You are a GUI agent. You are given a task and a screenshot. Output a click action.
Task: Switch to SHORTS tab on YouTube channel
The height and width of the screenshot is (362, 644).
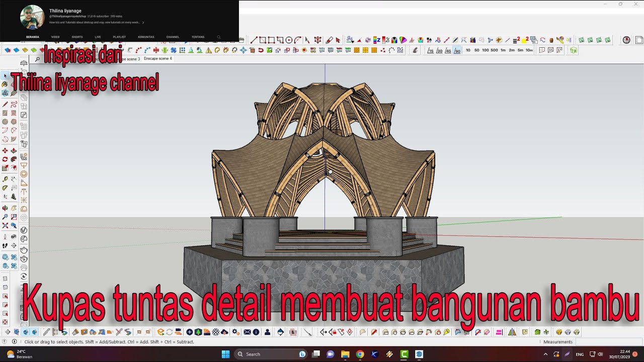coord(77,37)
